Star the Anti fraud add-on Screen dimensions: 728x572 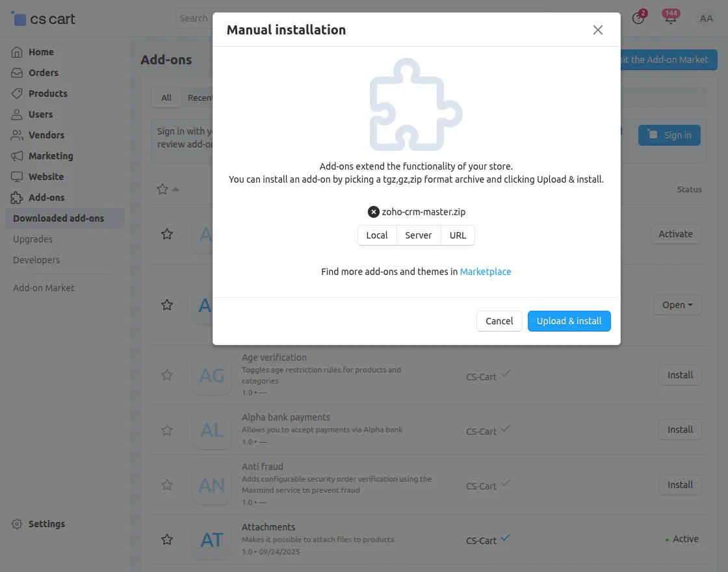click(x=167, y=485)
